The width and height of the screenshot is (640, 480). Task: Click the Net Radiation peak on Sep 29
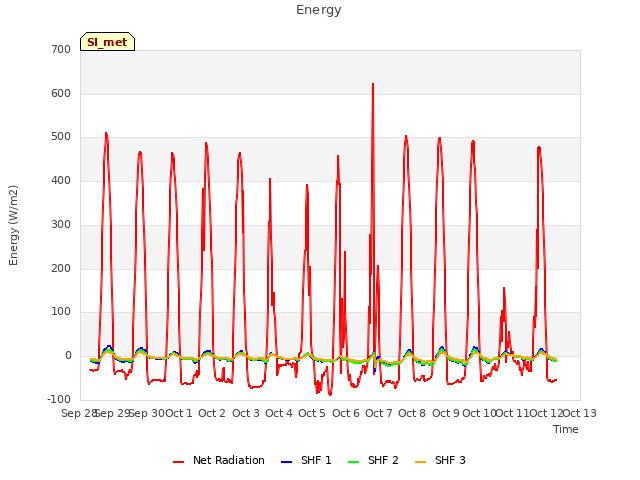pos(106,133)
